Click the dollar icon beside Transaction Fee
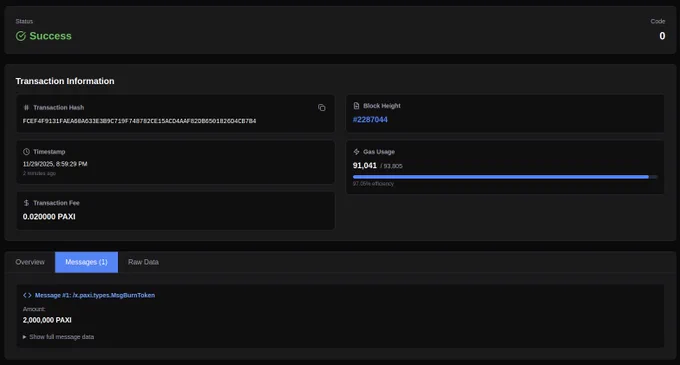680x365 pixels. tap(26, 203)
